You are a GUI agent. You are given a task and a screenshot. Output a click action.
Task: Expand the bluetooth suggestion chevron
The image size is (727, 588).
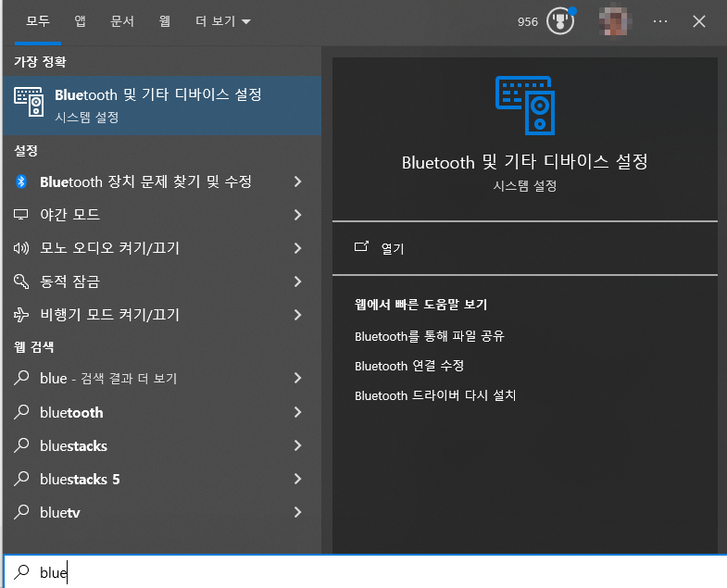297,412
